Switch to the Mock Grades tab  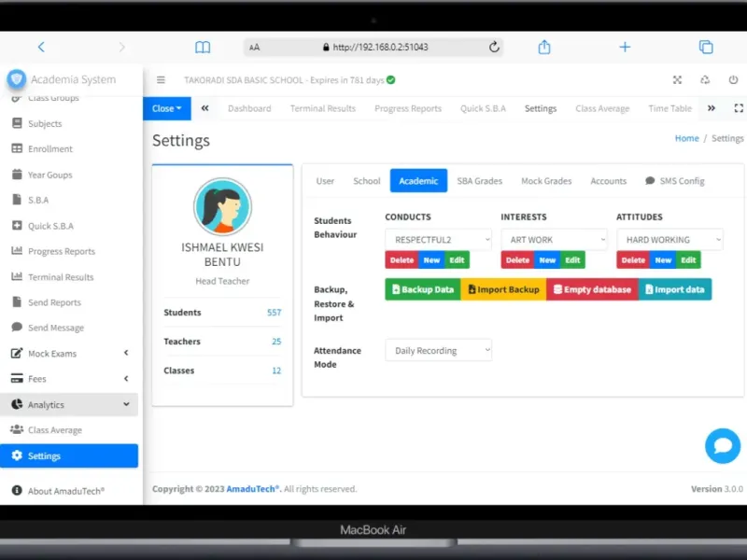(546, 181)
